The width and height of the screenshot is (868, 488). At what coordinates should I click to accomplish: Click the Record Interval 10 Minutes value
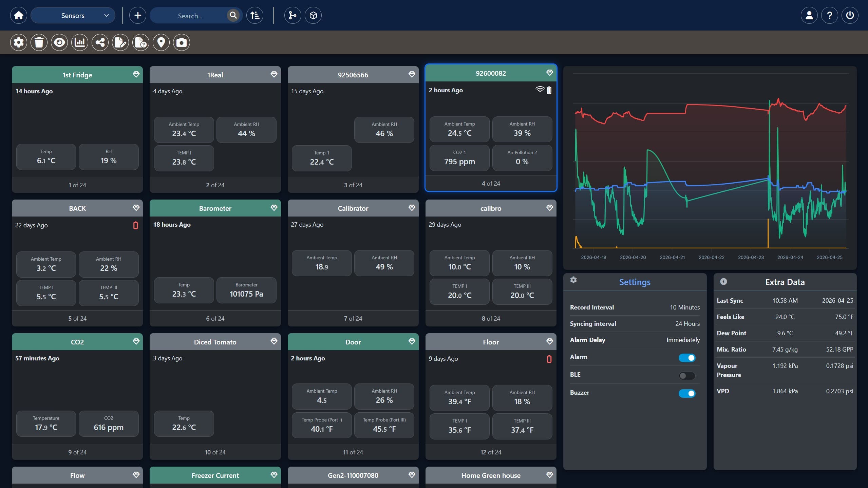point(685,307)
